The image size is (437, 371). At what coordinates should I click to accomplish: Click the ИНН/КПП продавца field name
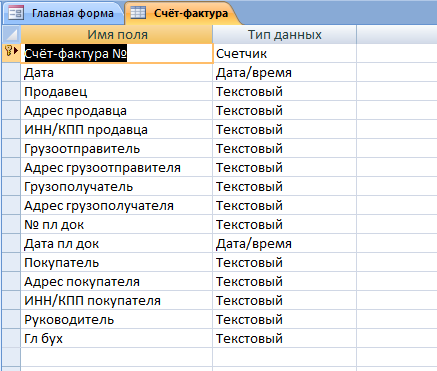click(x=117, y=129)
